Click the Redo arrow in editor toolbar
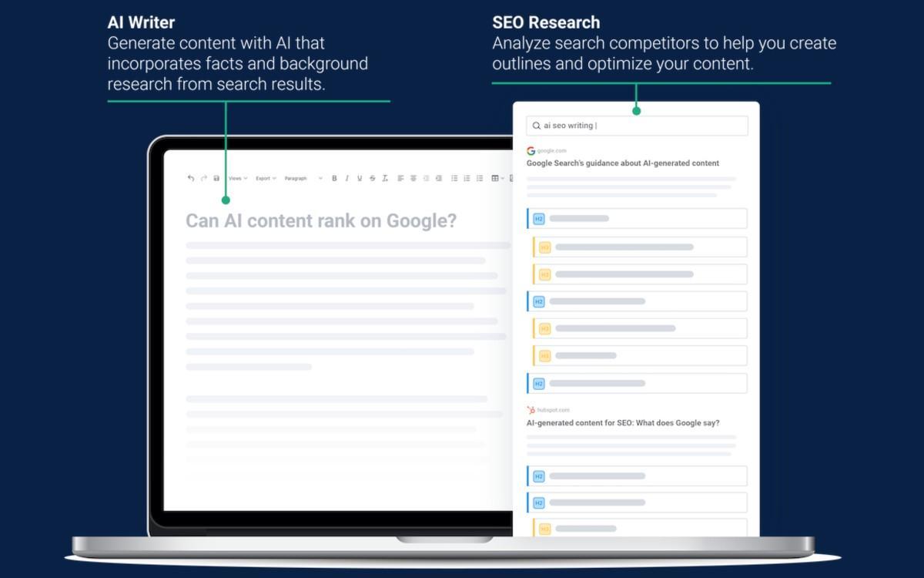Viewport: 924px width, 578px height. [204, 178]
